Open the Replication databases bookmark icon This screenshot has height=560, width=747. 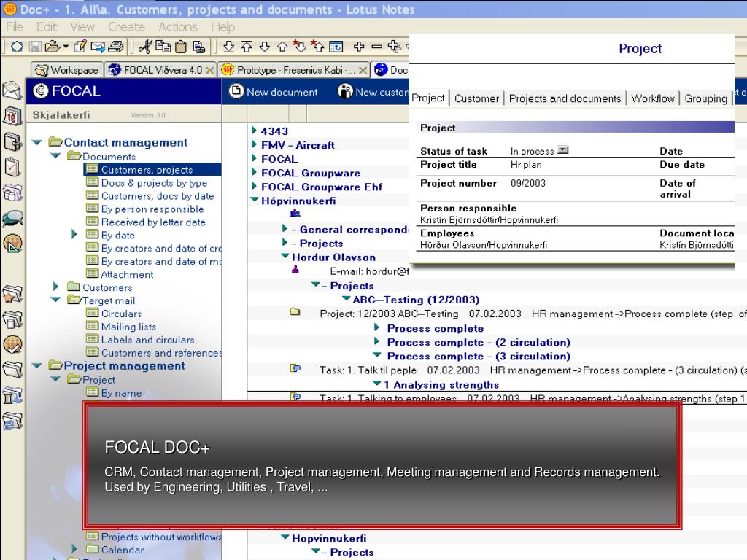(x=12, y=192)
